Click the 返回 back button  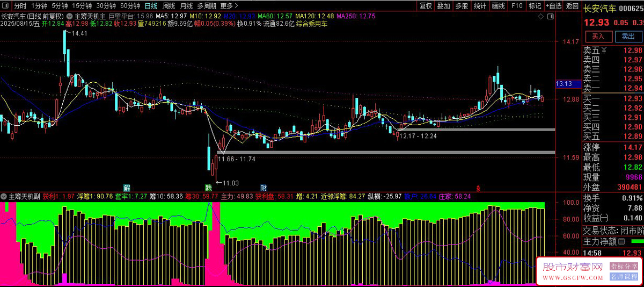click(x=573, y=6)
